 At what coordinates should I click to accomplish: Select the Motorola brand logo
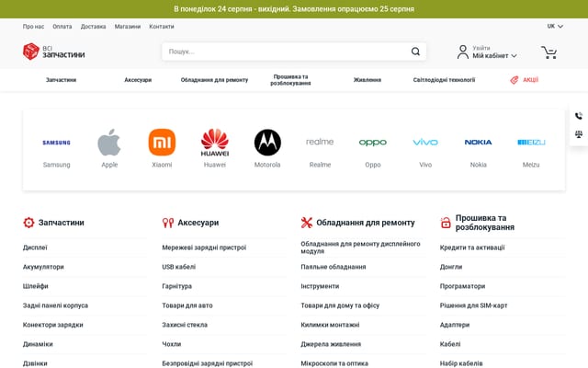[x=267, y=143]
